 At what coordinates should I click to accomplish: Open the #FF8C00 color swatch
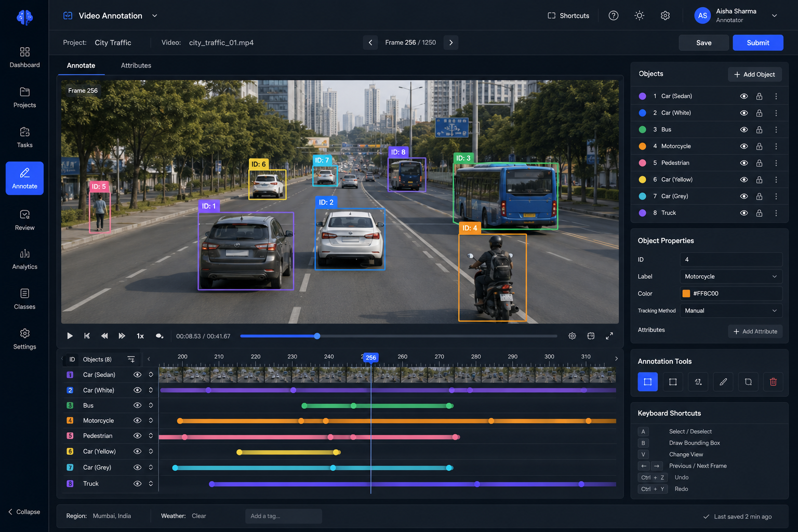tap(686, 294)
